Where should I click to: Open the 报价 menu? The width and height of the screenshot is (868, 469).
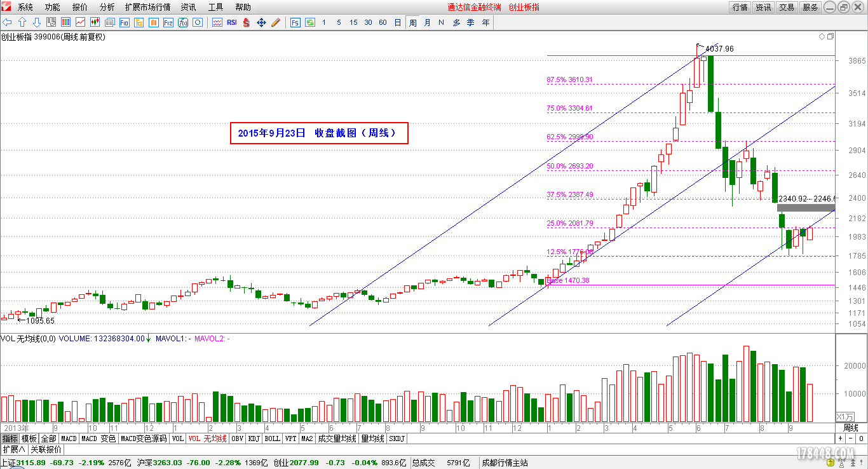pyautogui.click(x=80, y=7)
